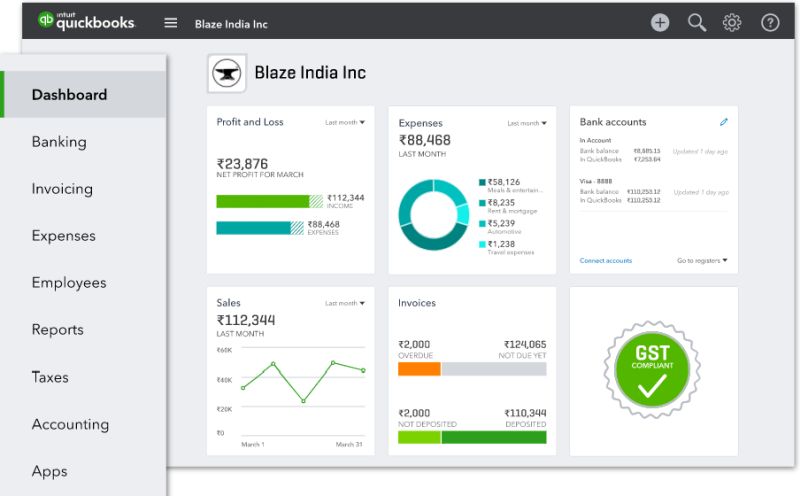Click the expenses donut chart
Screen dimensions: 800x496
[434, 215]
